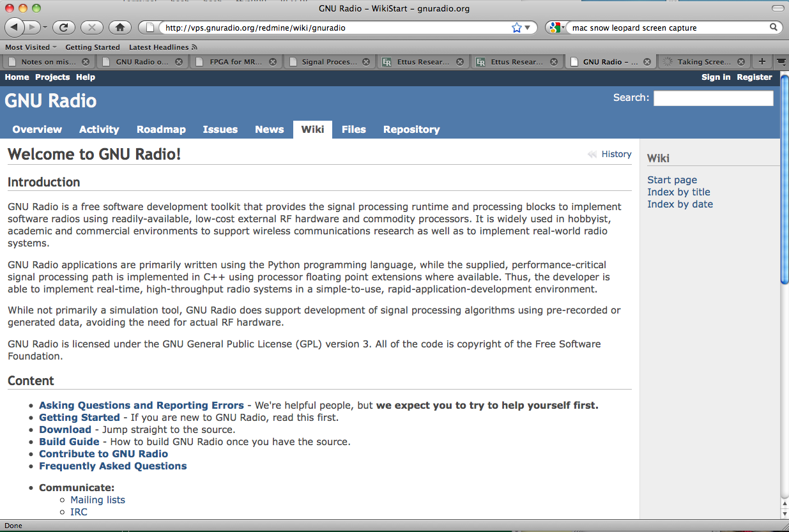Open the Latest Headlines feed bookmark
Viewport: 789px width, 532px height.
pos(163,47)
